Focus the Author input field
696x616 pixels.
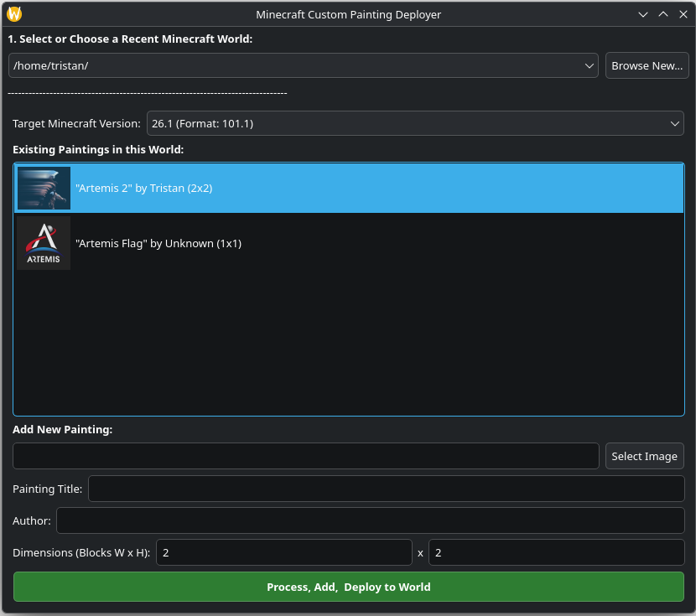click(x=370, y=520)
